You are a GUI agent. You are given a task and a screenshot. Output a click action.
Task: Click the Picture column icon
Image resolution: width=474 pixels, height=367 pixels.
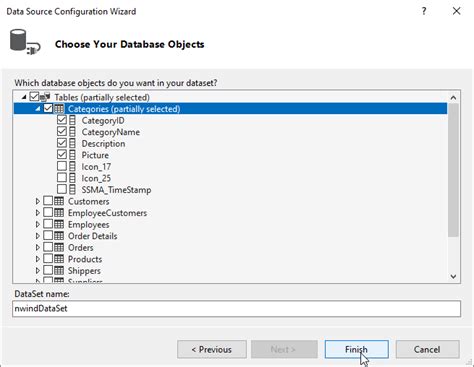click(x=72, y=155)
